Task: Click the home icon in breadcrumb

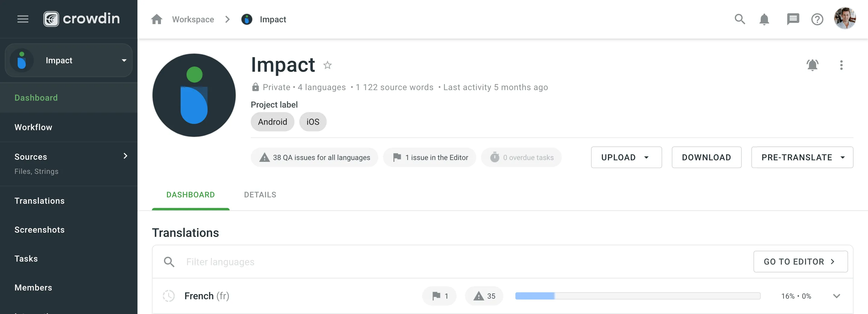Action: click(157, 19)
